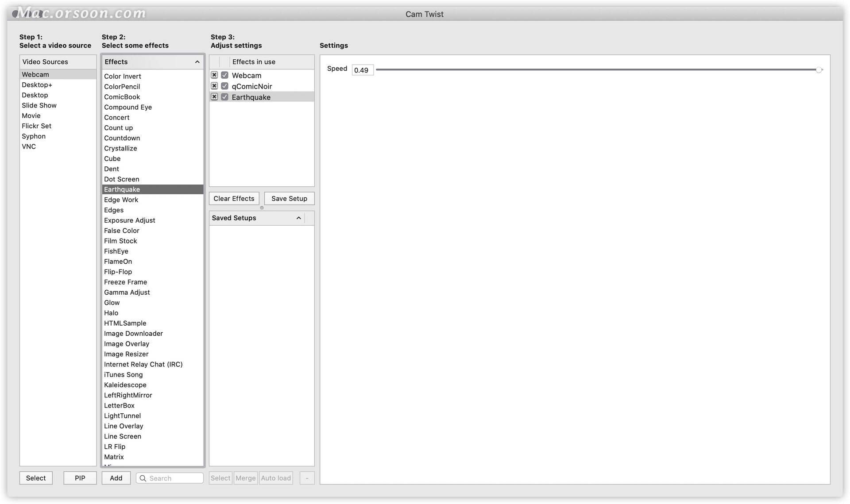Remove qComicNoir using its X icon
Image resolution: width=850 pixels, height=504 pixels.
[214, 86]
